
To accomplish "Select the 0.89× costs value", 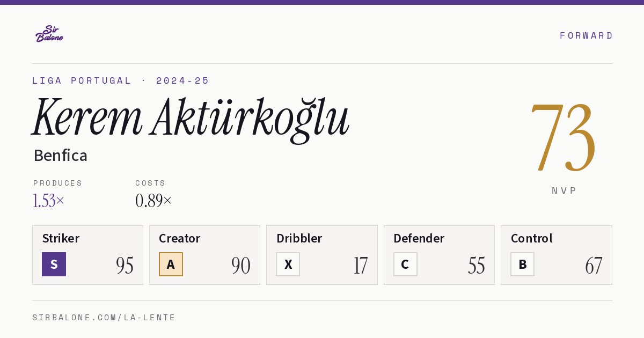I will [x=153, y=201].
